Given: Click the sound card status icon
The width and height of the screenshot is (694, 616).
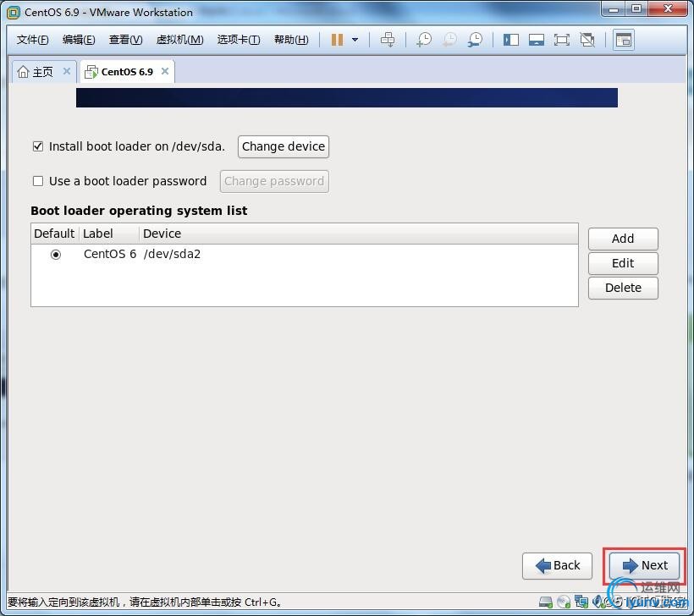Looking at the screenshot, I should pos(598,602).
